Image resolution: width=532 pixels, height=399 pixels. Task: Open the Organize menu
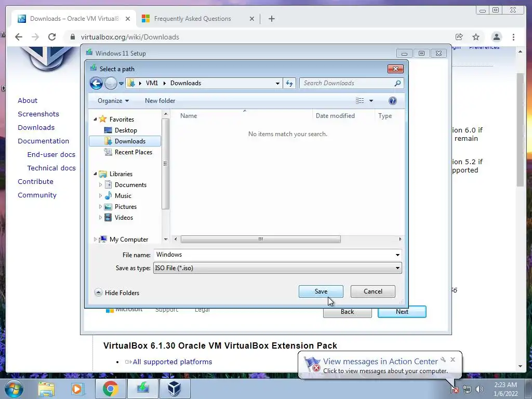pos(113,101)
